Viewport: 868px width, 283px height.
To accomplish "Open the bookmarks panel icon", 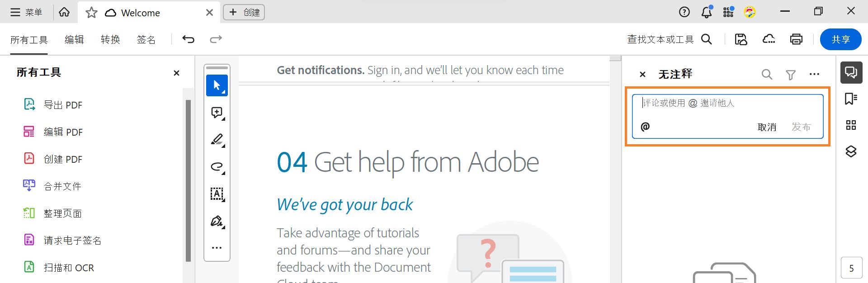I will (851, 99).
